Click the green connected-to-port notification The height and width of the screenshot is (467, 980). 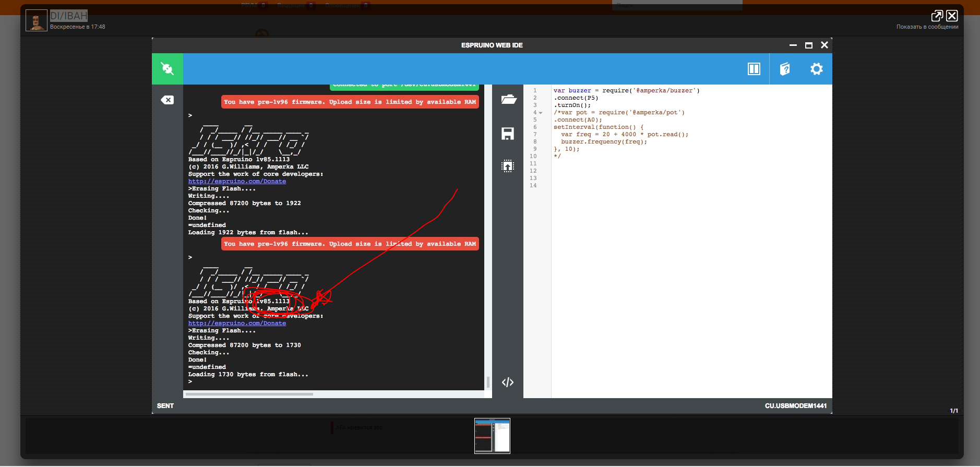click(404, 87)
